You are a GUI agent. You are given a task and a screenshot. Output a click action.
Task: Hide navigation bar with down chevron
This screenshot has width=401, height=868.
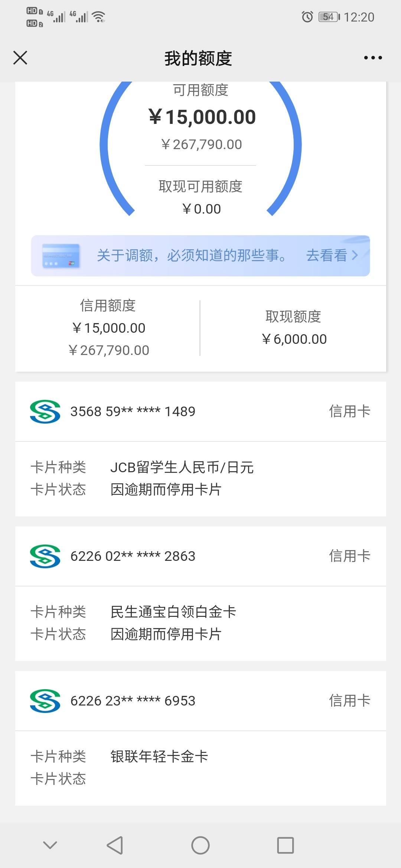pyautogui.click(x=50, y=845)
